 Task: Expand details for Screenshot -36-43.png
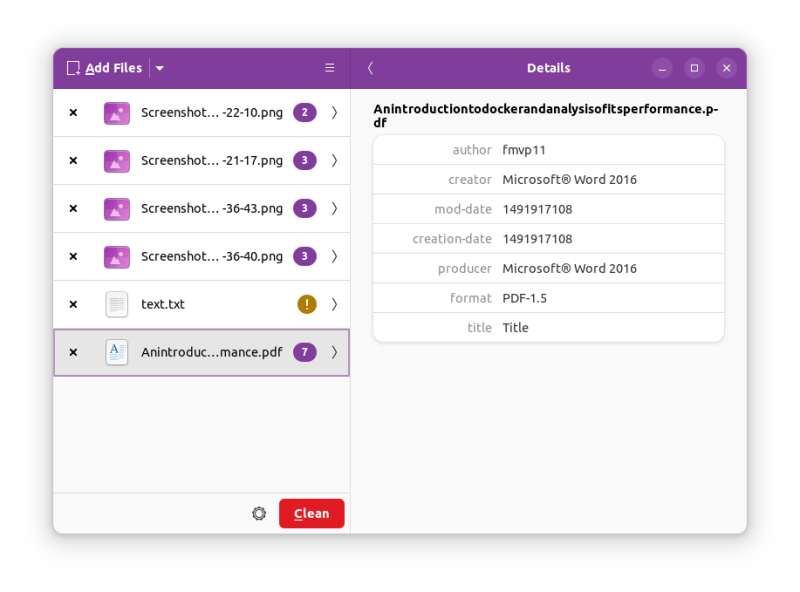click(334, 209)
